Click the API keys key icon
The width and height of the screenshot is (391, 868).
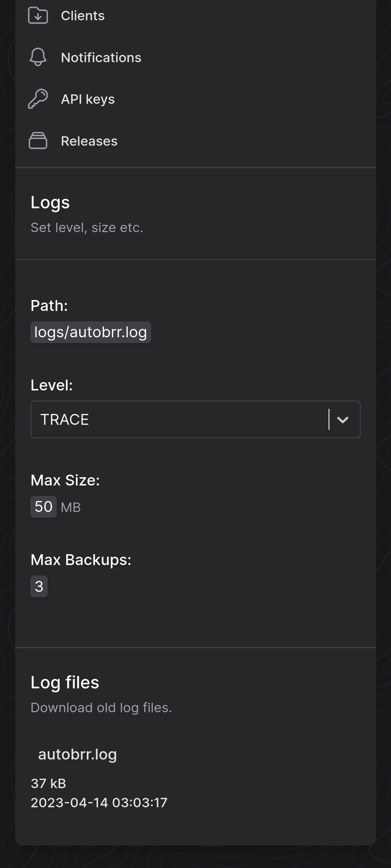38,99
